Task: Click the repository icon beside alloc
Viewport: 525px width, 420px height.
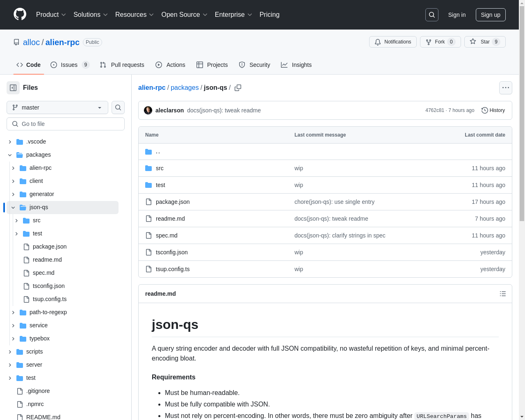Action: click(16, 42)
